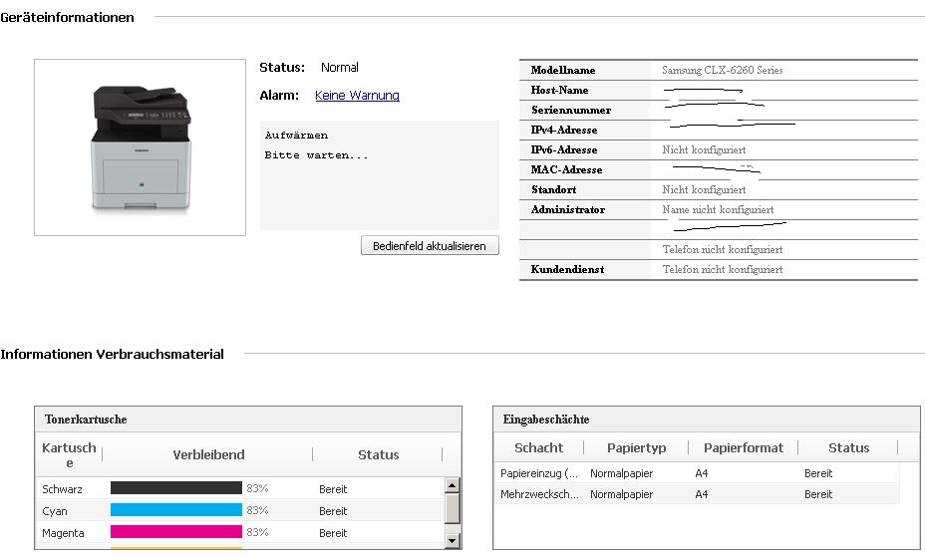
Task: Click the Samsung CLX-6260 Series model value
Action: (x=722, y=70)
